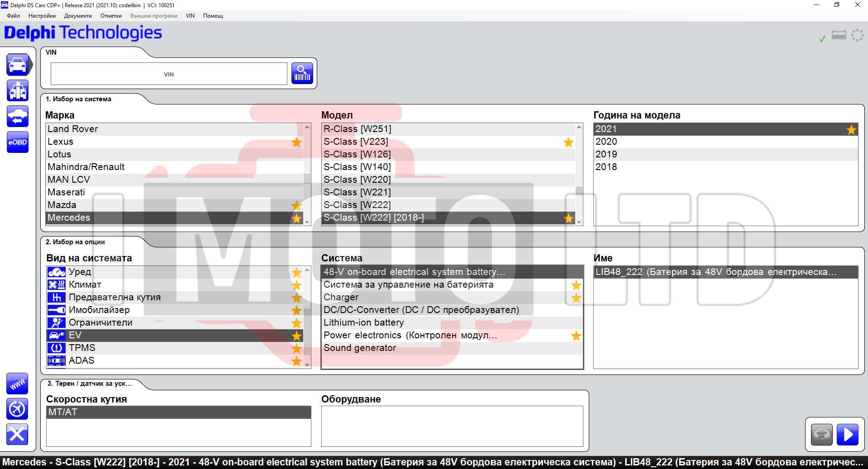Click the grey VCI connection test button
Screen dimensions: 868x469
coord(822,435)
